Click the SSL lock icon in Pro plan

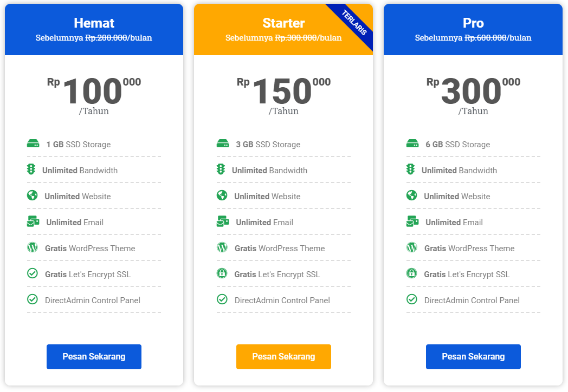point(411,273)
